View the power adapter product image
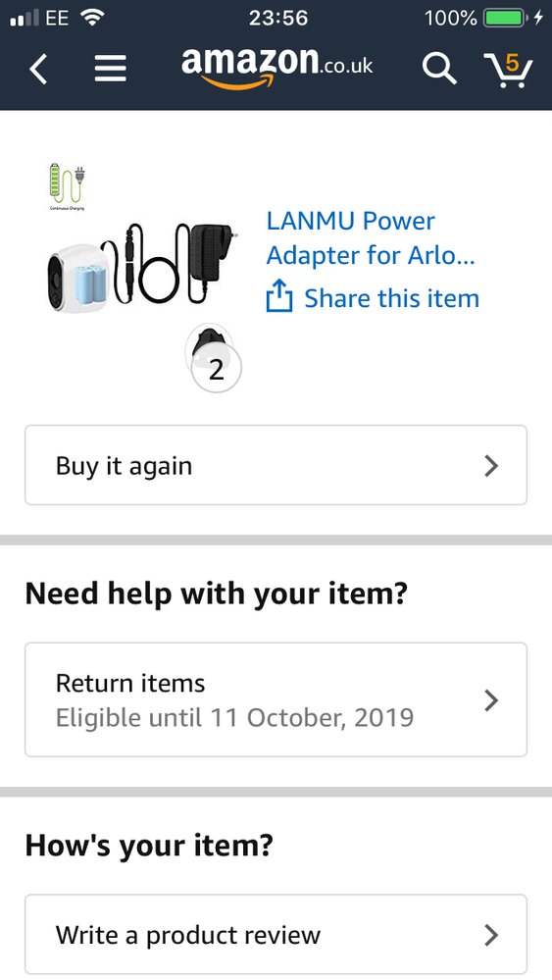Image resolution: width=552 pixels, height=980 pixels. coord(141,269)
